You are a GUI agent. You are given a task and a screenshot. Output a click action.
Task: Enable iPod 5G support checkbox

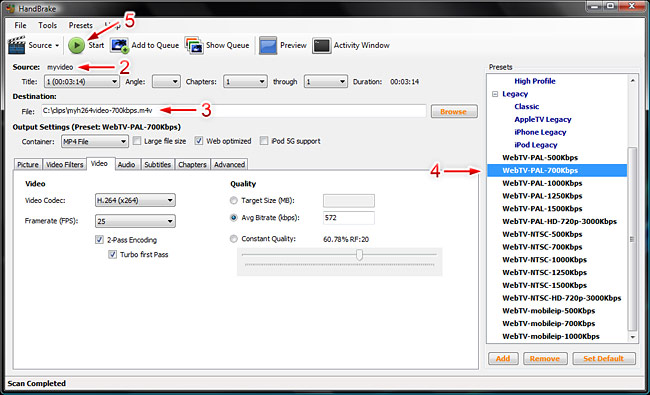[x=264, y=141]
